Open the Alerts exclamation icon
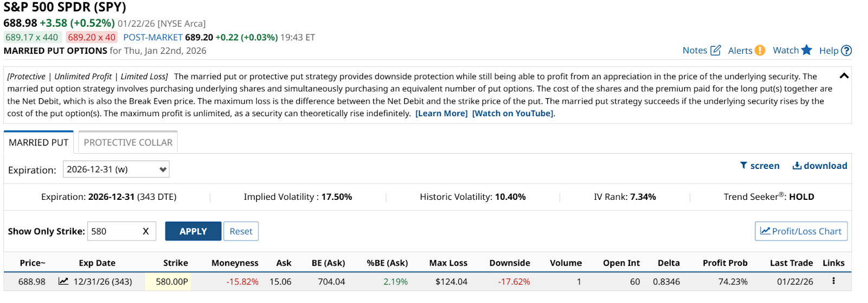 click(760, 50)
